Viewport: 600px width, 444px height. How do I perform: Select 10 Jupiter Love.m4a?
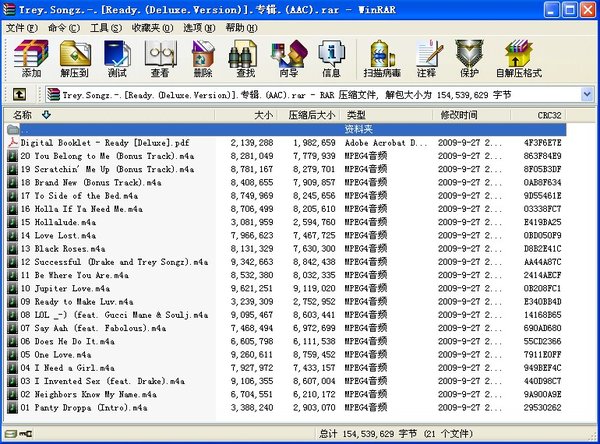point(65,289)
